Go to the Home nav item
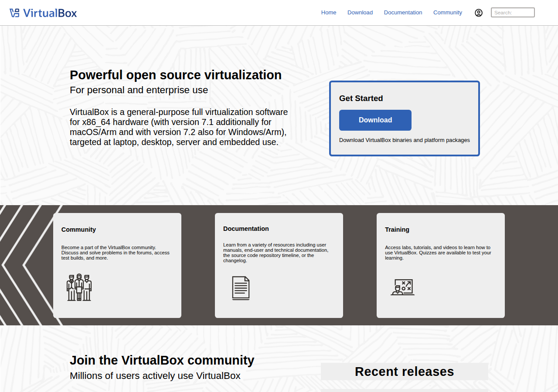 [329, 13]
